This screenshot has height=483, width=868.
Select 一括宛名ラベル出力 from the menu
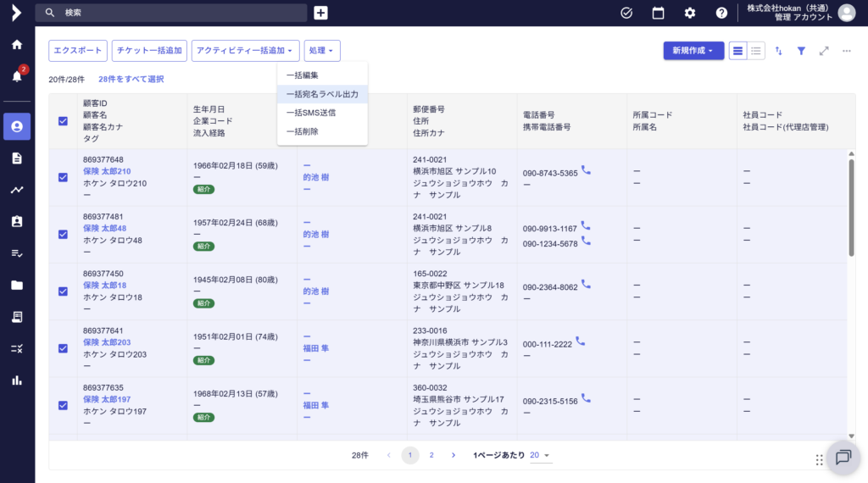(x=322, y=94)
